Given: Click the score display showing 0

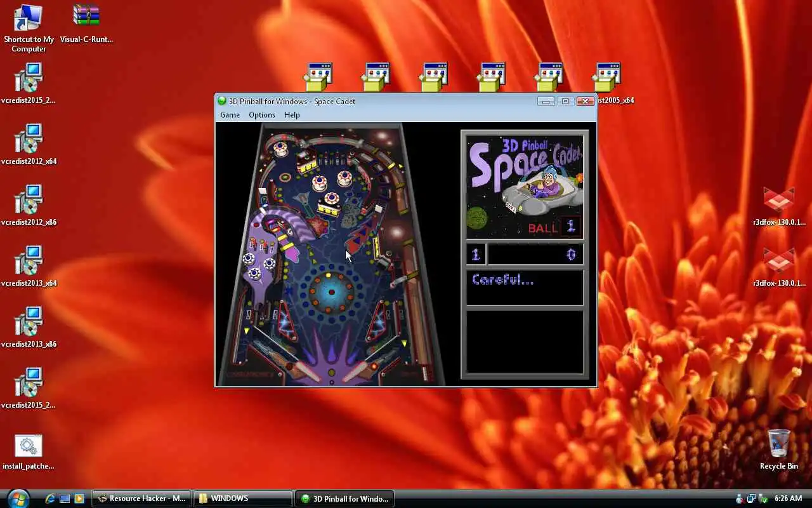Looking at the screenshot, I should click(535, 255).
